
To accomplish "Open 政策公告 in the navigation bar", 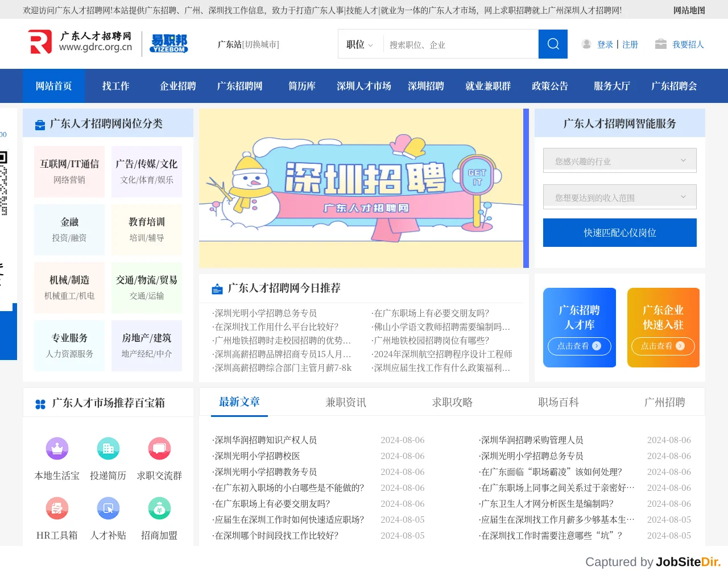I will click(x=550, y=86).
